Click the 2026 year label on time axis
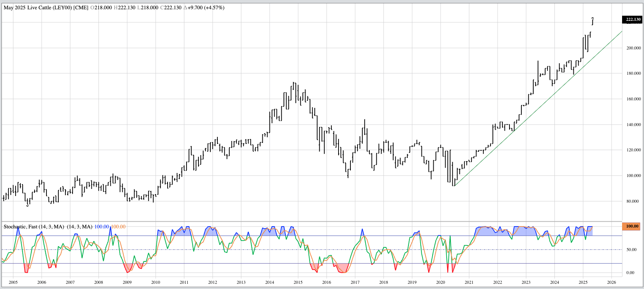644x289 pixels. tap(611, 282)
